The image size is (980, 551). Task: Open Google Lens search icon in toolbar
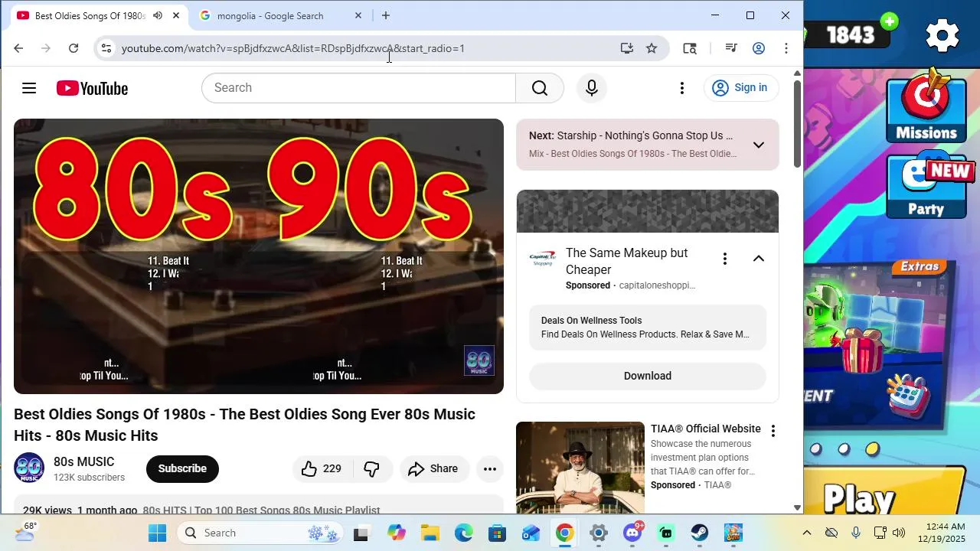tap(690, 48)
